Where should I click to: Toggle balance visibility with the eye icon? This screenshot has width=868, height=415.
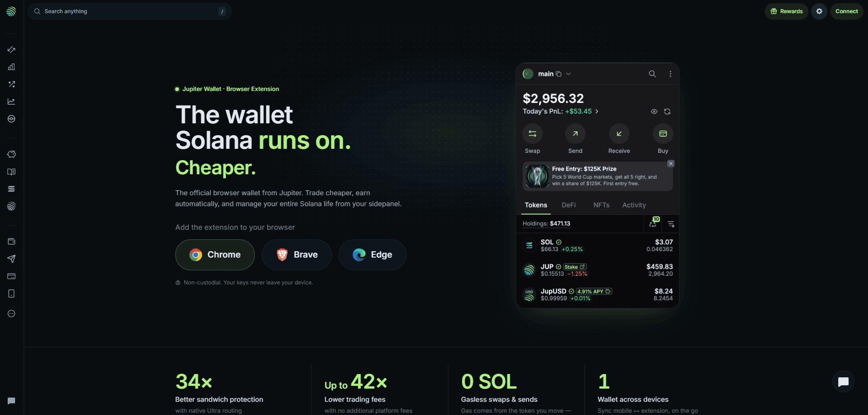[x=654, y=111]
